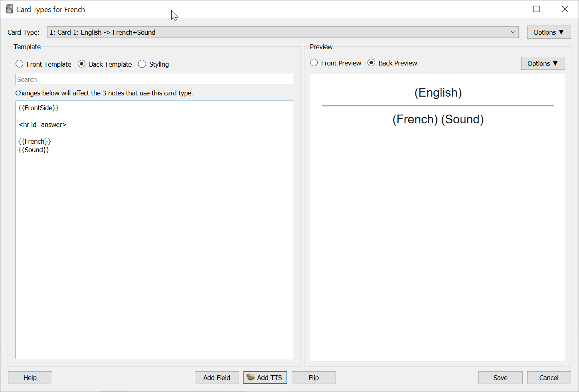The image size is (579, 392).
Task: Save the card template changes
Action: point(500,377)
